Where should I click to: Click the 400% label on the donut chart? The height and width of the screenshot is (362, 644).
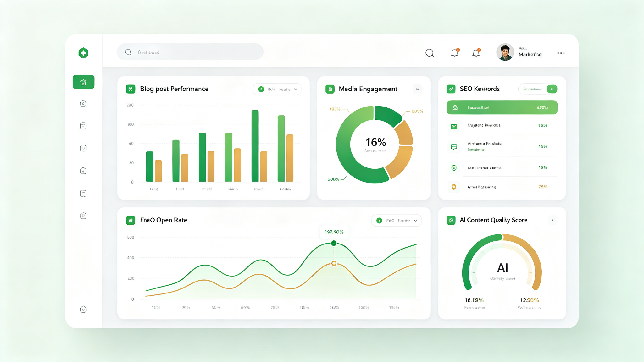tap(335, 109)
